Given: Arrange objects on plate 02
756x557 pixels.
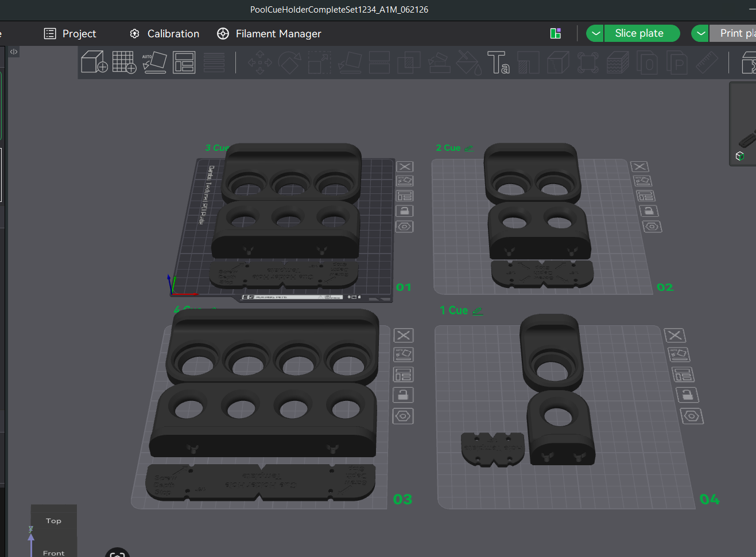Looking at the screenshot, I should [646, 196].
